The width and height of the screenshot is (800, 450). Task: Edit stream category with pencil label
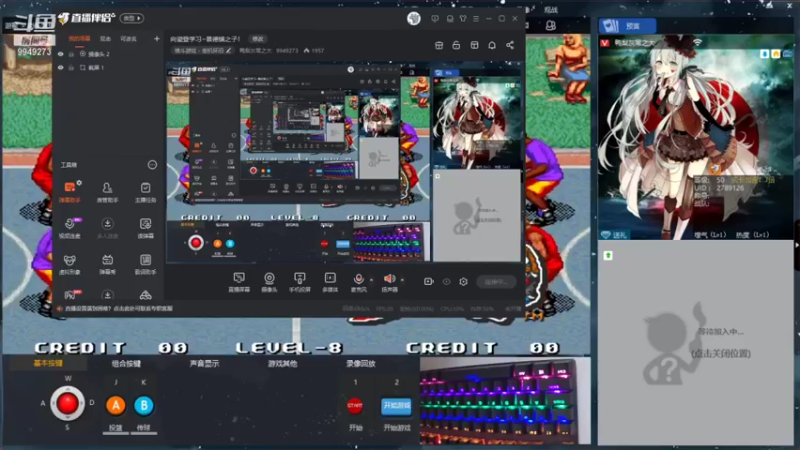(203, 51)
